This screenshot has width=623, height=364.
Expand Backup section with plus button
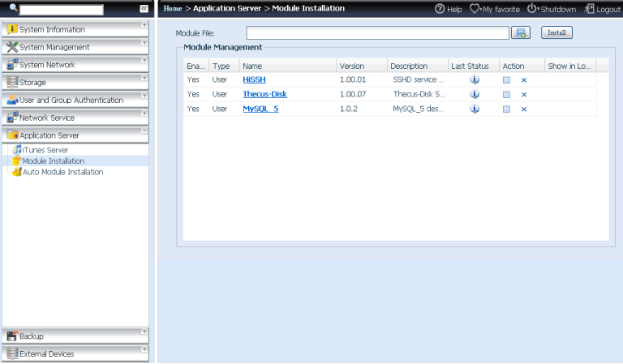144,332
